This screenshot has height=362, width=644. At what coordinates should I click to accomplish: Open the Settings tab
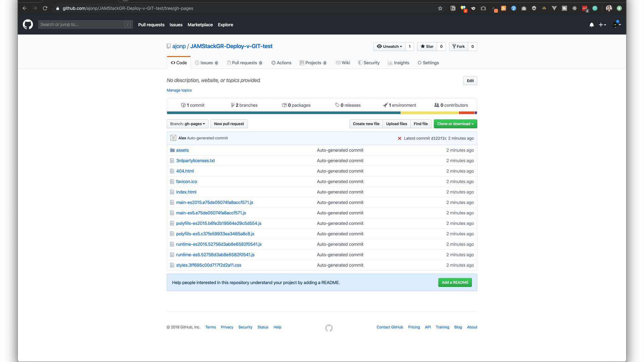point(428,63)
